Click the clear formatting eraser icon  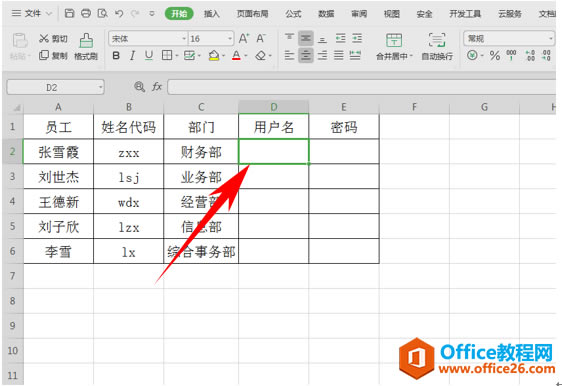click(x=261, y=56)
